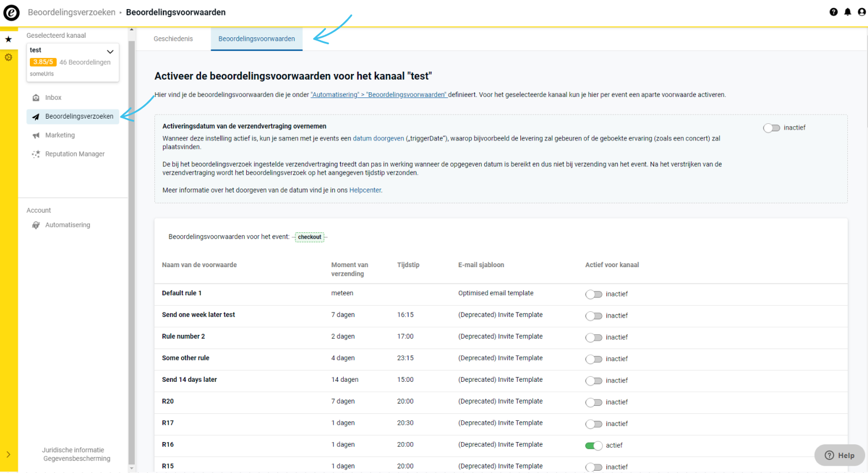Toggle R20 rule active switch
This screenshot has height=473, width=868.
click(594, 402)
